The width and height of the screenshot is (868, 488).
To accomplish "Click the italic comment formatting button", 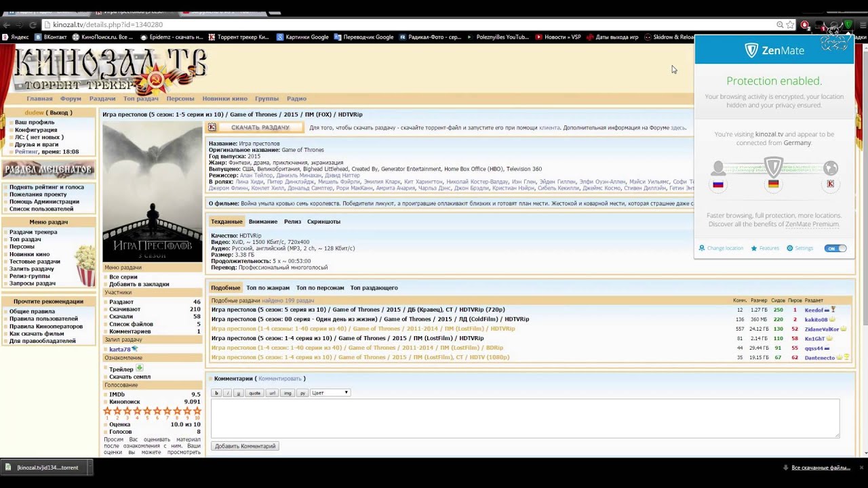I will point(228,393).
